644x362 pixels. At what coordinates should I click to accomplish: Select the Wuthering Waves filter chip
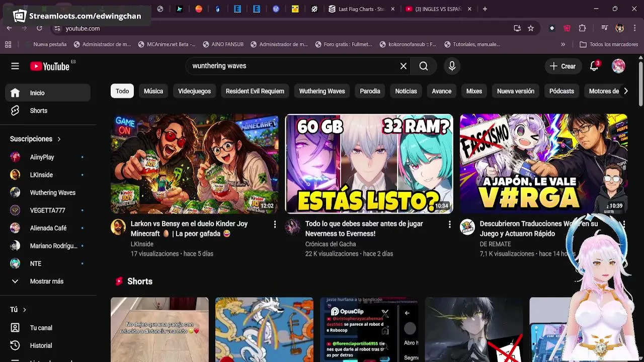(x=322, y=91)
